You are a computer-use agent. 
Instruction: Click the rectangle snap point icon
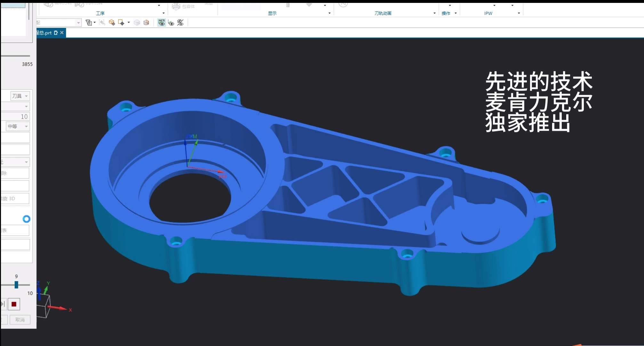(x=121, y=22)
